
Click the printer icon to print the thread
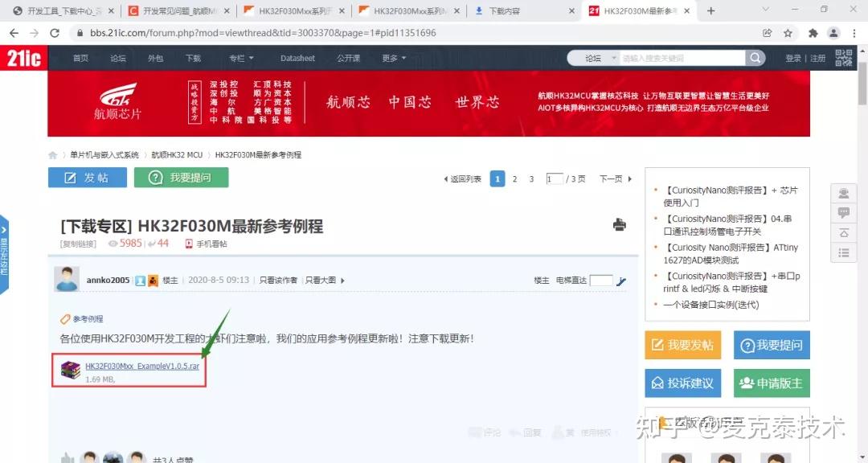pos(619,226)
